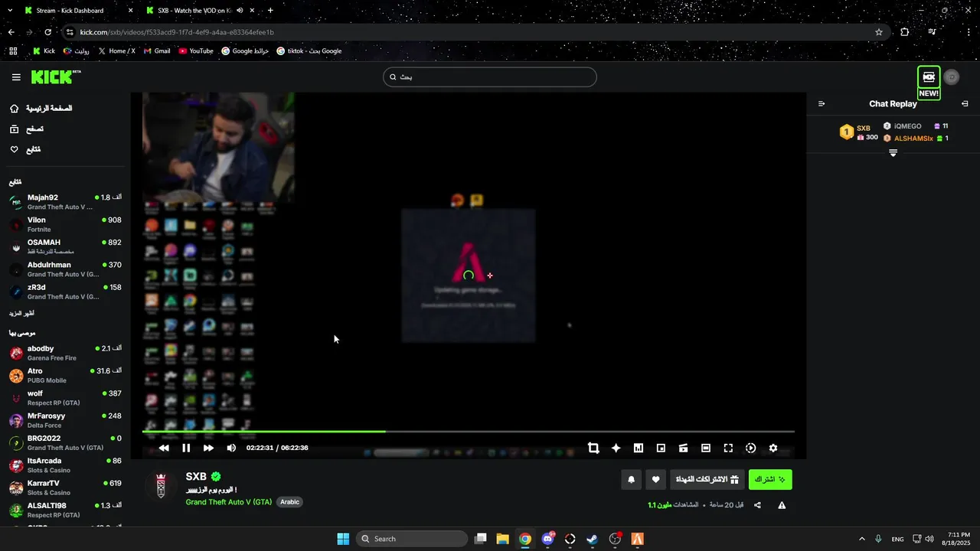This screenshot has width=980, height=551.
Task: Open the user profile avatar menu
Action: [x=952, y=77]
